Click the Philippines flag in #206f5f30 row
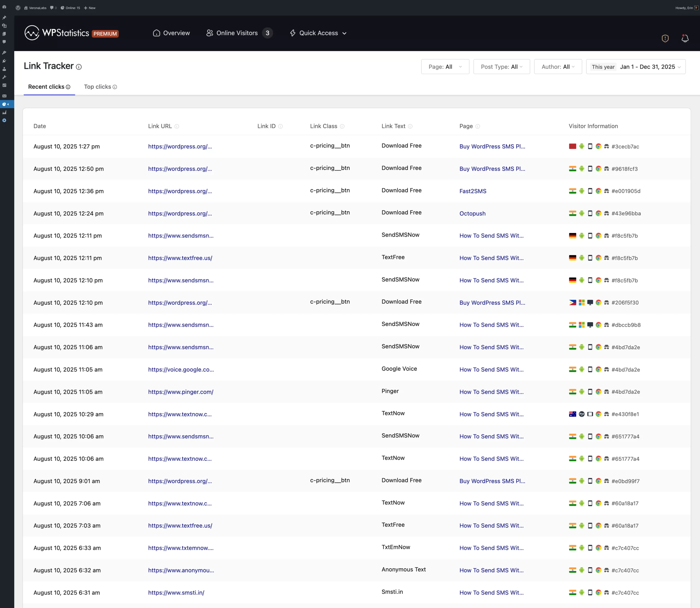 tap(573, 302)
